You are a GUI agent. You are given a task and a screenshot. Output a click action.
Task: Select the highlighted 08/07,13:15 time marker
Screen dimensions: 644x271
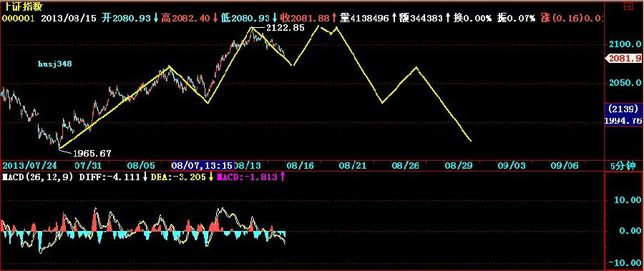203,165
